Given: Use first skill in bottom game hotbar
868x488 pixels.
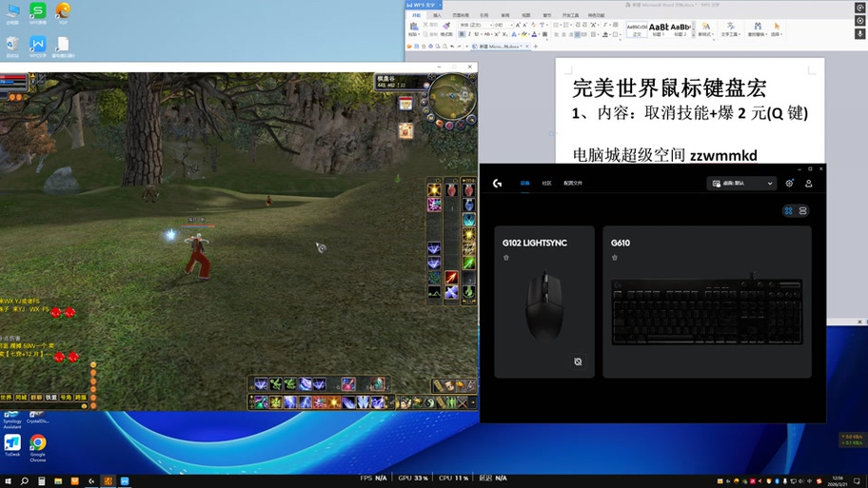Looking at the screenshot, I should [261, 402].
